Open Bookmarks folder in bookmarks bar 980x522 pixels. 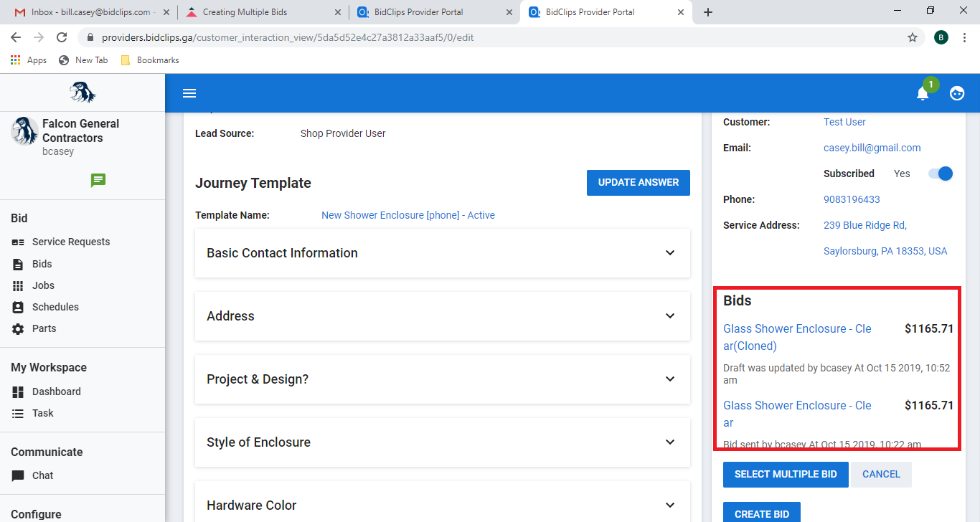click(x=150, y=60)
